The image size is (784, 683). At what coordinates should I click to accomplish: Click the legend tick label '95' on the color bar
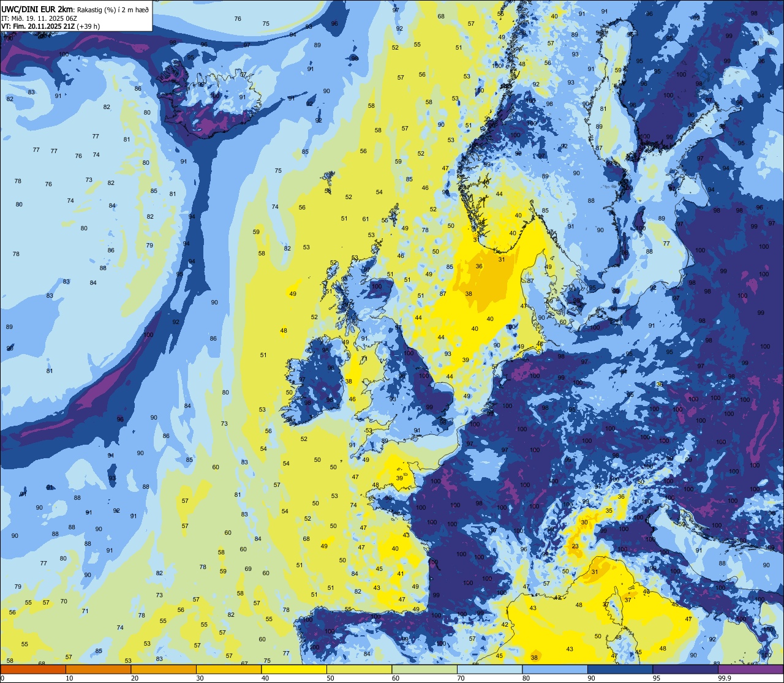click(x=657, y=678)
